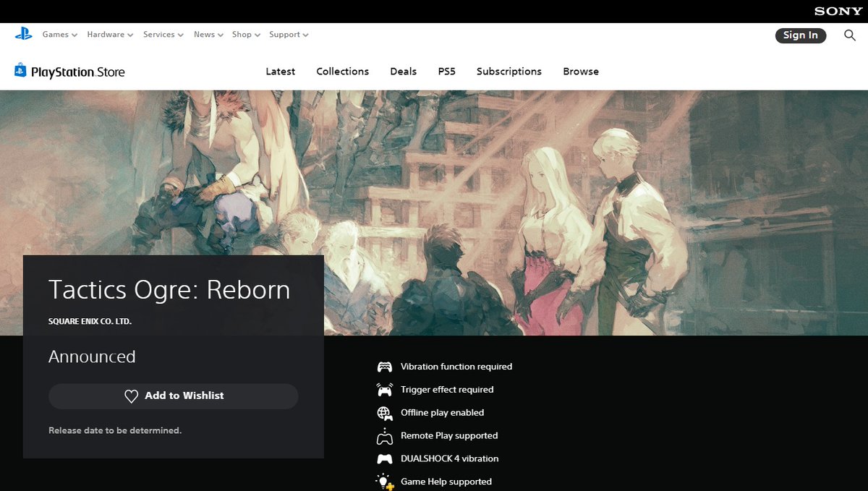Expand the Services dropdown menu

click(x=163, y=35)
